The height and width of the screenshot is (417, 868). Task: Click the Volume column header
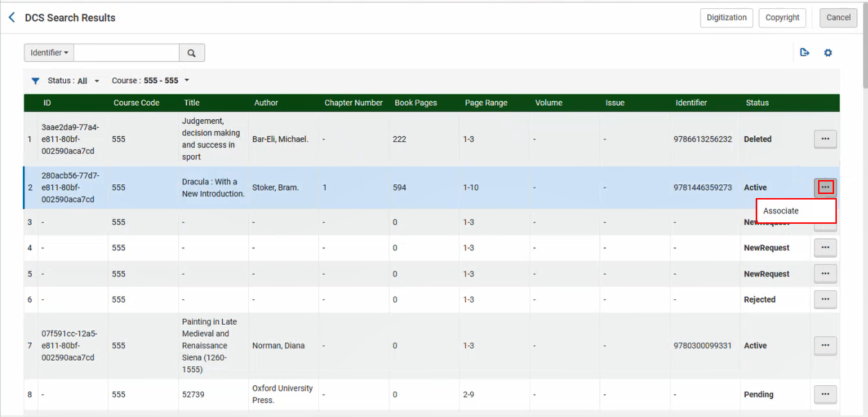[x=548, y=103]
